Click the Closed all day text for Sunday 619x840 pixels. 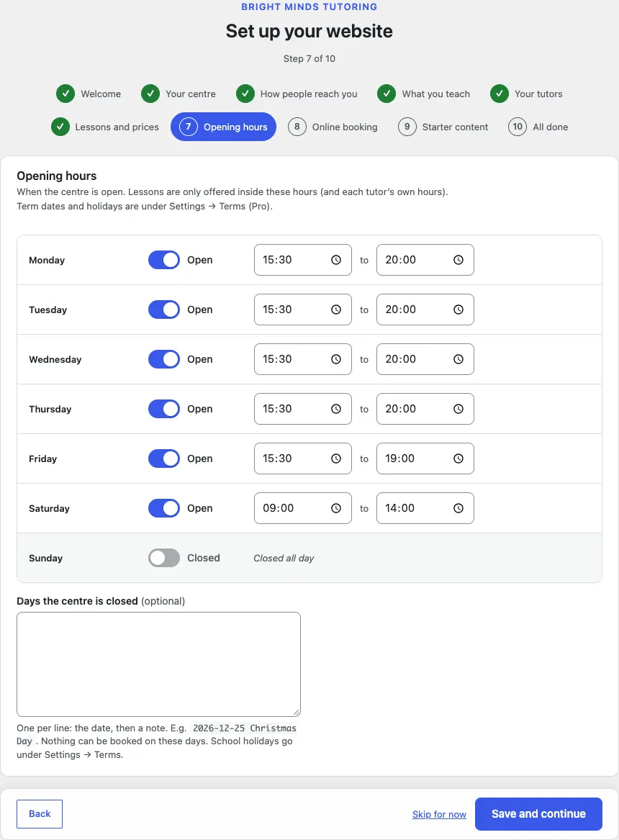(x=284, y=559)
